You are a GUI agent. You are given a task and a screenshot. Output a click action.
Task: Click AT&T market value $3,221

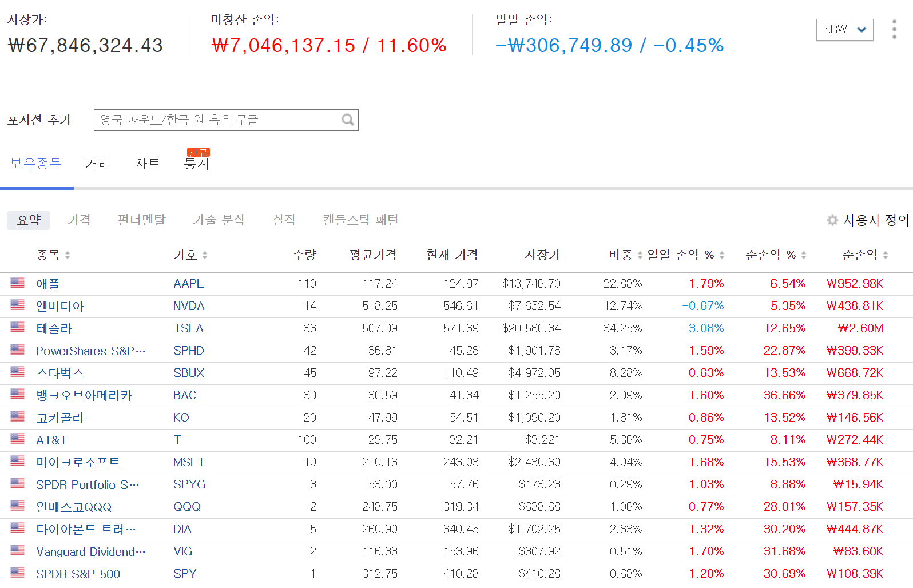coord(542,440)
